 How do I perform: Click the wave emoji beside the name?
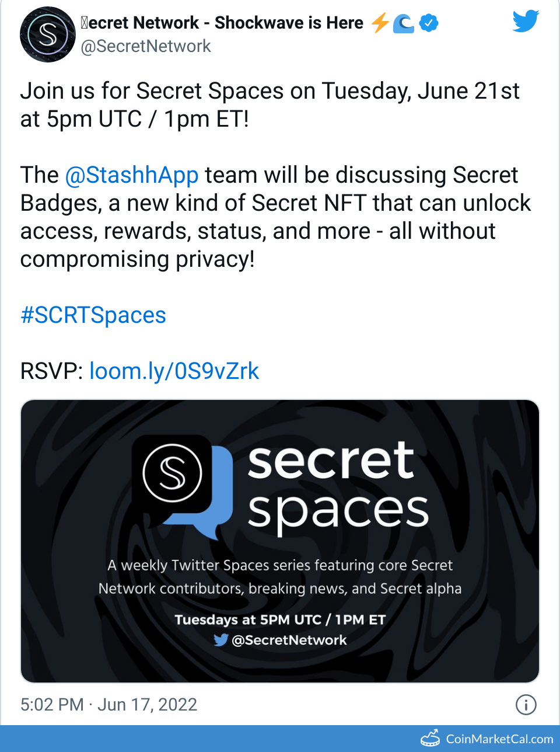404,23
